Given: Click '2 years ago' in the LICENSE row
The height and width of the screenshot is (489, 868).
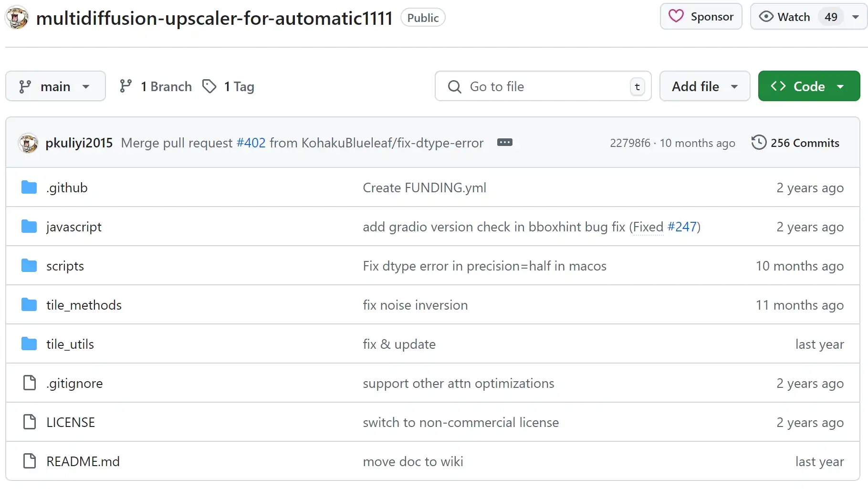Looking at the screenshot, I should click(x=810, y=422).
